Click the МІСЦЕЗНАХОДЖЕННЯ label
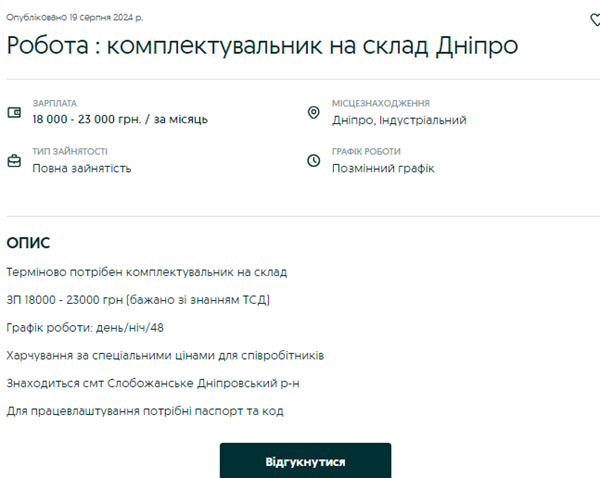This screenshot has width=600, height=478. pos(381,103)
